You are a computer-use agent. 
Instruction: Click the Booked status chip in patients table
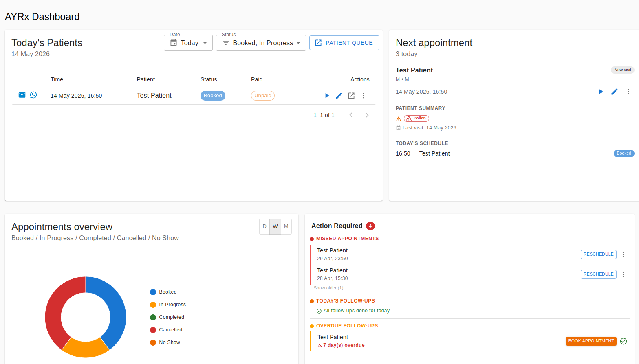click(213, 96)
